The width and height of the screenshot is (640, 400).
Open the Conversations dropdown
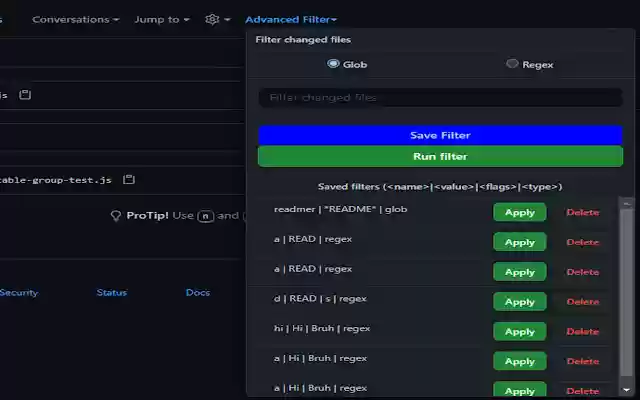tap(76, 19)
